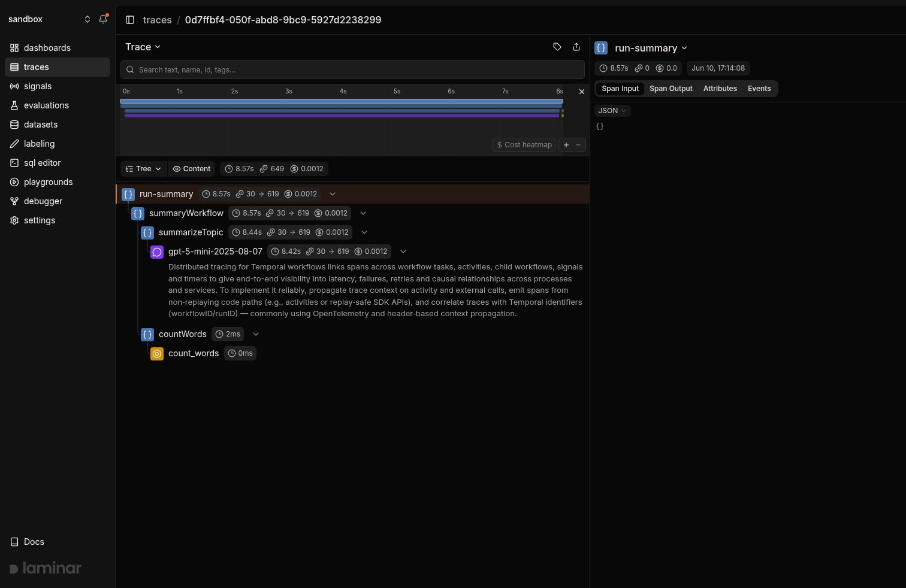Viewport: 906px width, 588px height.
Task: Open the JSON format dropdown
Action: click(612, 111)
